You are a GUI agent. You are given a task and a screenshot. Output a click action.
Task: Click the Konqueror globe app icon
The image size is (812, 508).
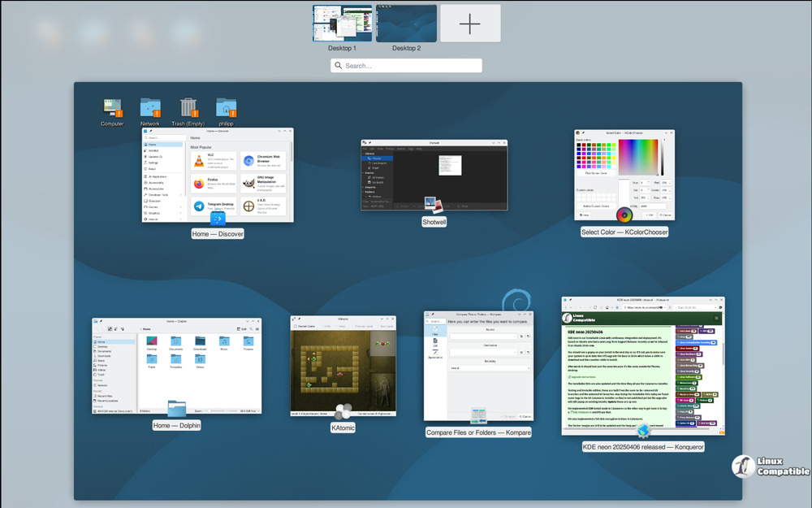point(643,430)
